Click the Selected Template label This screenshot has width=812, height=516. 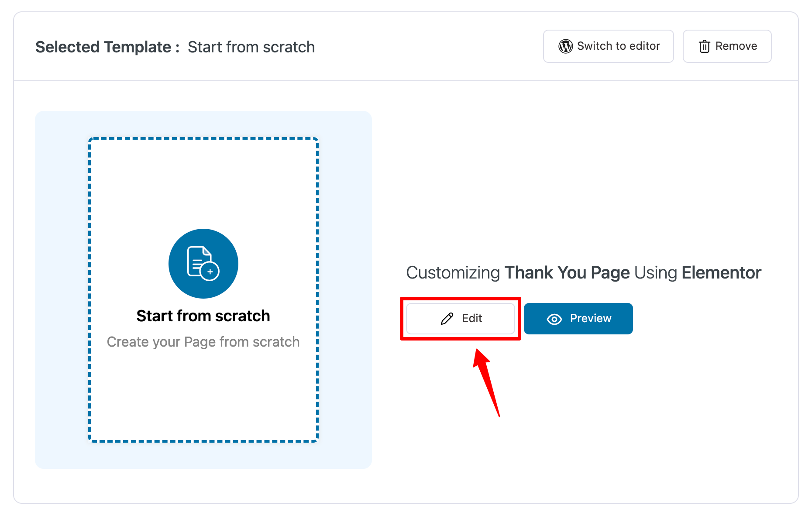coord(103,47)
